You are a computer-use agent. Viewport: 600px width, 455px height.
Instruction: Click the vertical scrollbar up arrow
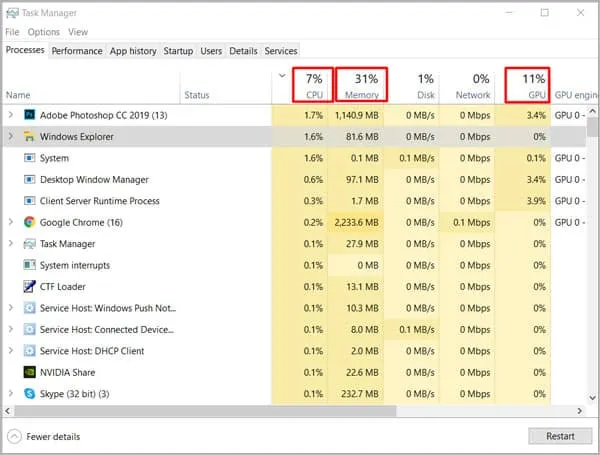pos(592,111)
